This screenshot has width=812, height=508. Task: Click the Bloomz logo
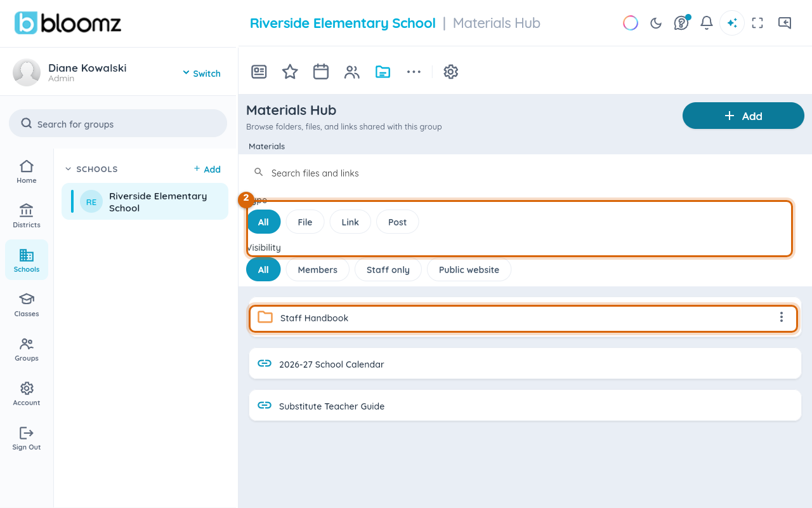pos(68,23)
